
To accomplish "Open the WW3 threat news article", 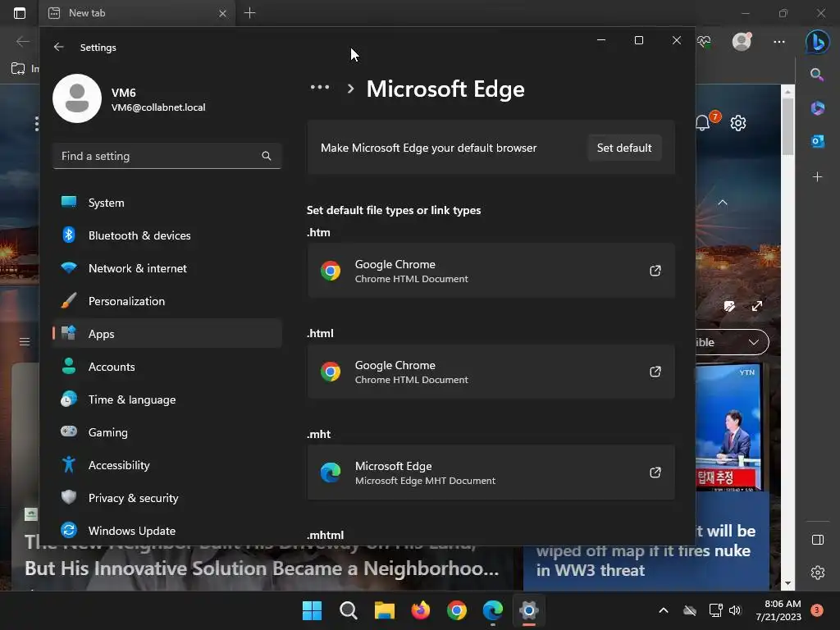I will point(648,552).
